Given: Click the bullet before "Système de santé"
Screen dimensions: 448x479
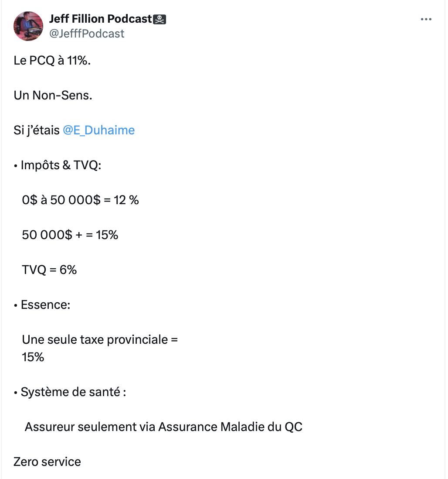Looking at the screenshot, I should coord(16,393).
